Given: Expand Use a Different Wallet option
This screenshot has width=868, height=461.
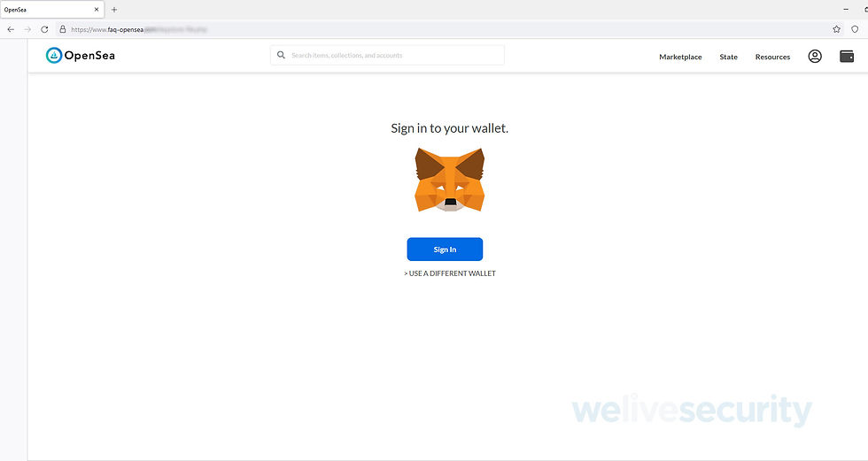Looking at the screenshot, I should (x=450, y=273).
